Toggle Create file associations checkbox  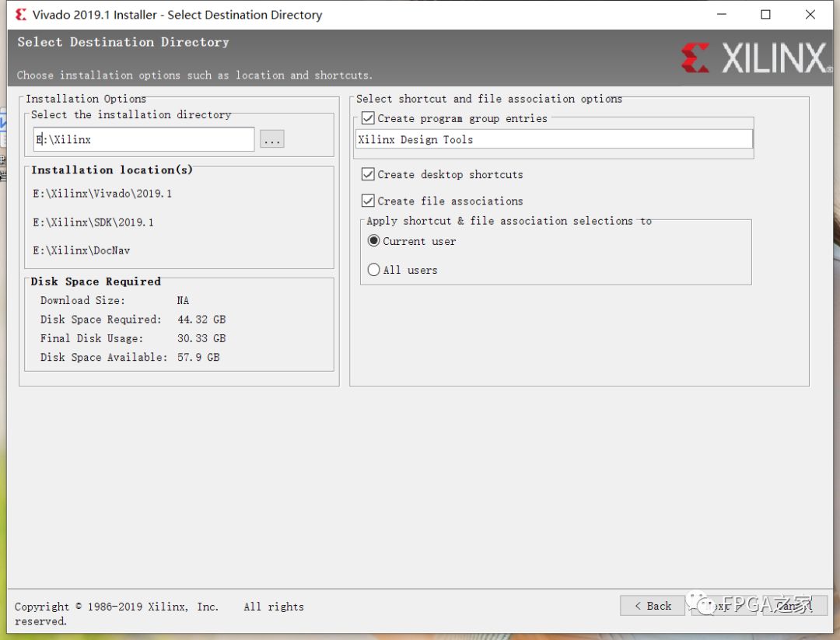click(367, 201)
